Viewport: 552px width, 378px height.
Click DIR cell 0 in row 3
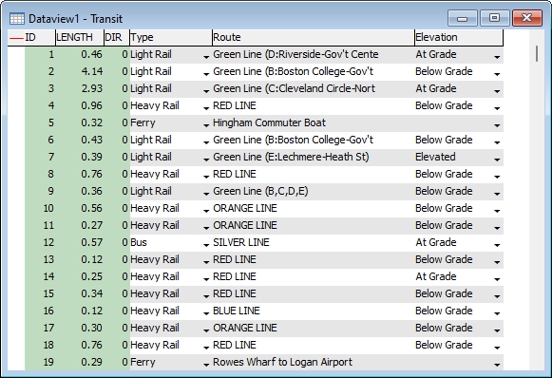pyautogui.click(x=117, y=89)
